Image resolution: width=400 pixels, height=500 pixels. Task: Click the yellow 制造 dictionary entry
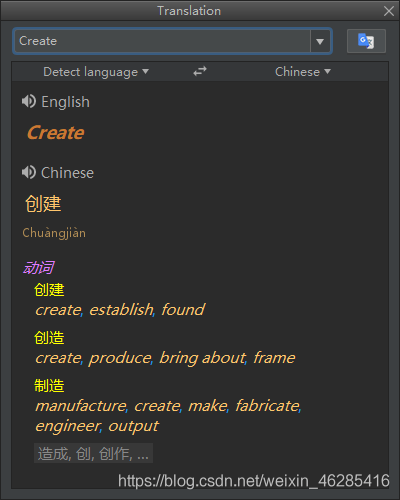pyautogui.click(x=49, y=386)
